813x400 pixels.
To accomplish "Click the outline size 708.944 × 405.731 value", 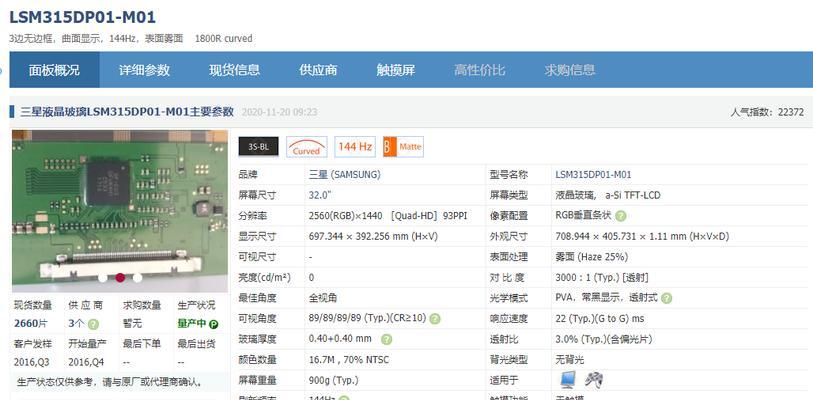I will point(642,237).
